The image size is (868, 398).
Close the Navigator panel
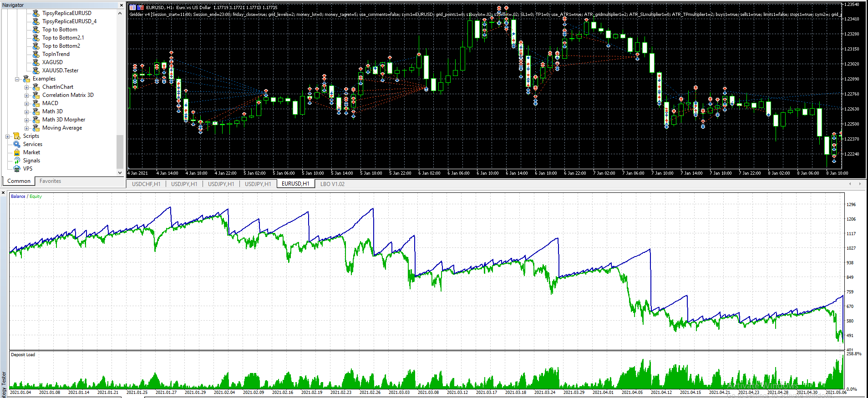pos(122,5)
